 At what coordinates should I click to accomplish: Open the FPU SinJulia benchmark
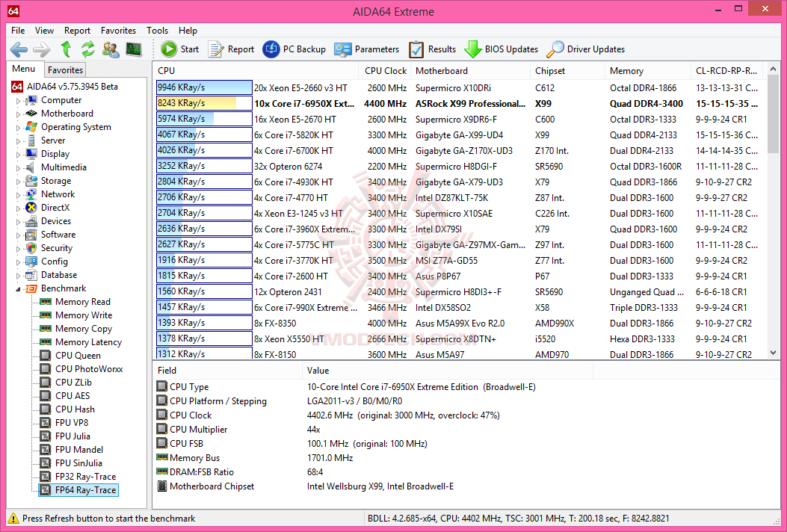point(78,463)
